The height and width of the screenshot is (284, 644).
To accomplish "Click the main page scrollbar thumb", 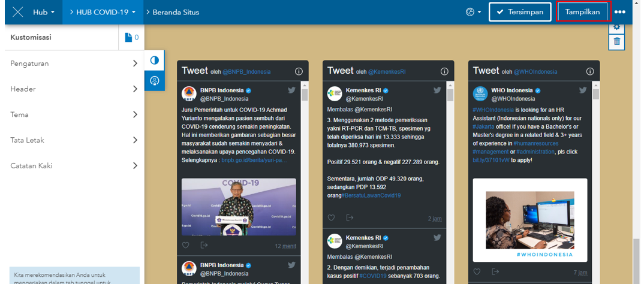I will pos(636,261).
